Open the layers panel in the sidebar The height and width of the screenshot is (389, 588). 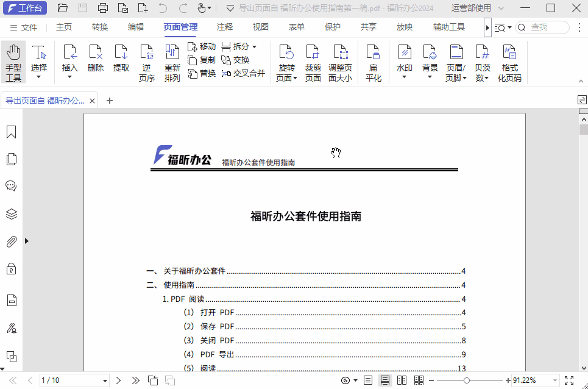point(10,213)
